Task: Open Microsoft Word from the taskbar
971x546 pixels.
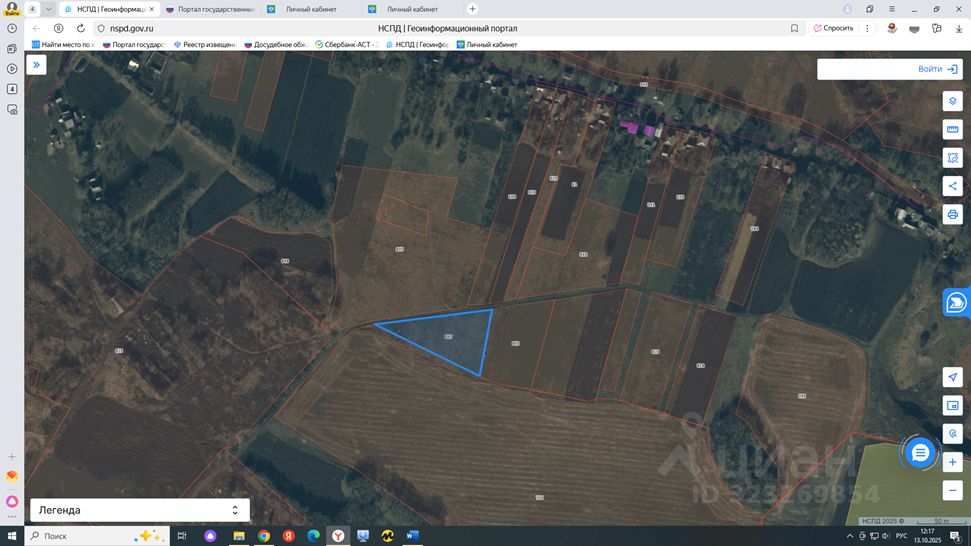Action: [x=412, y=536]
